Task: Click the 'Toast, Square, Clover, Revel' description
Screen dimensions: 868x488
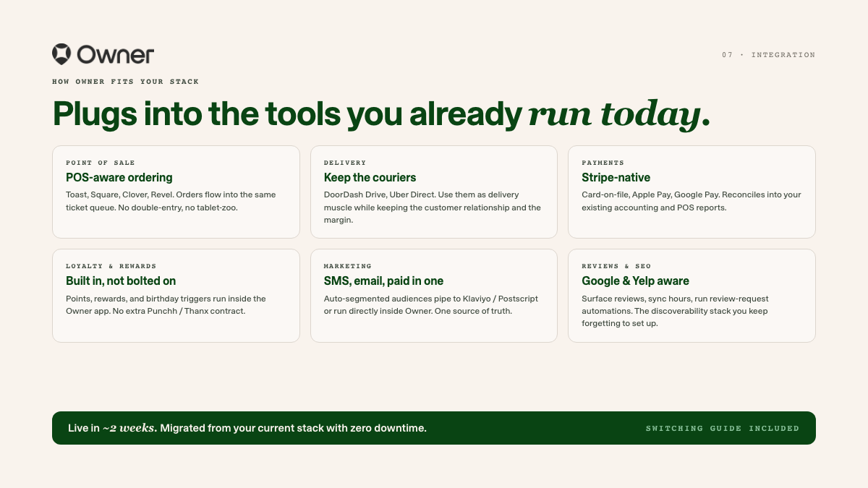Action: click(171, 201)
